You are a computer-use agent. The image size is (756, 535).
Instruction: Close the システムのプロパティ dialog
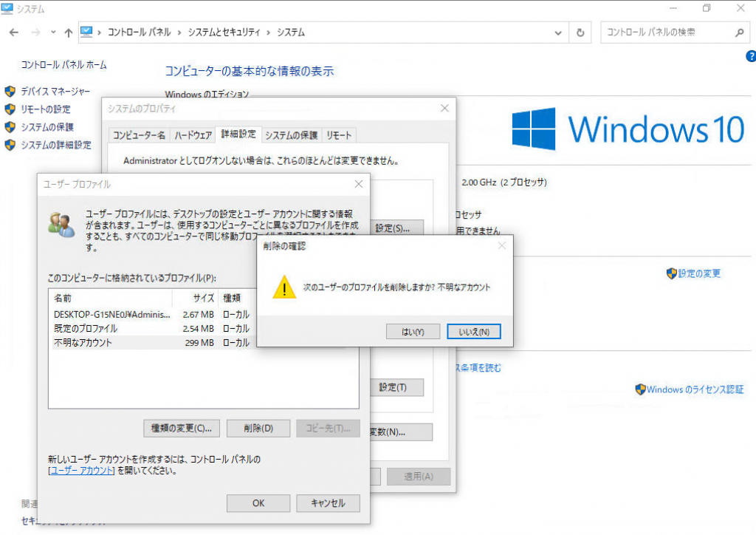coord(444,108)
